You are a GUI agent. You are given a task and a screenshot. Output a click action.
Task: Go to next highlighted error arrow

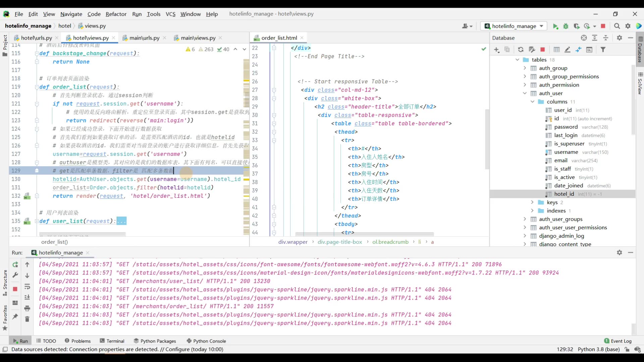click(x=245, y=49)
